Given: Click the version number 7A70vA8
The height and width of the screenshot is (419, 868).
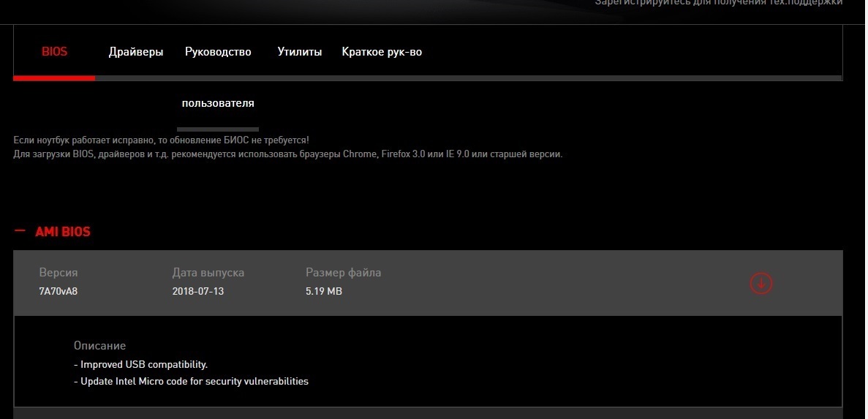Looking at the screenshot, I should pos(57,291).
